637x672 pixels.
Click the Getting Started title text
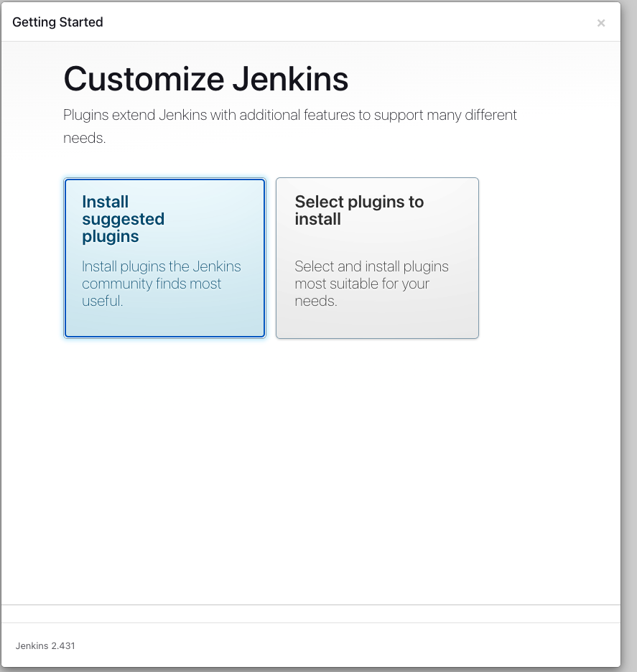pos(57,22)
